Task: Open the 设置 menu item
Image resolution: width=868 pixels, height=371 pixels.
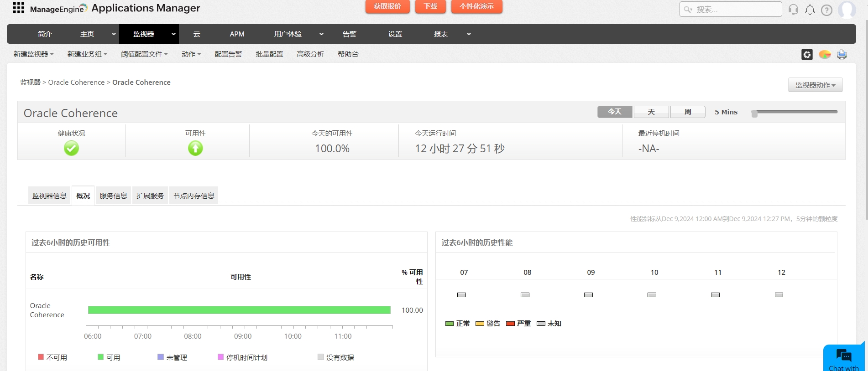Action: pyautogui.click(x=395, y=34)
